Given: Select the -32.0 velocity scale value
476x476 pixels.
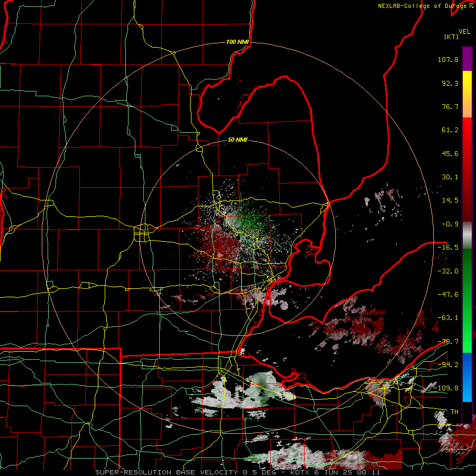Looking at the screenshot, I should tap(448, 271).
